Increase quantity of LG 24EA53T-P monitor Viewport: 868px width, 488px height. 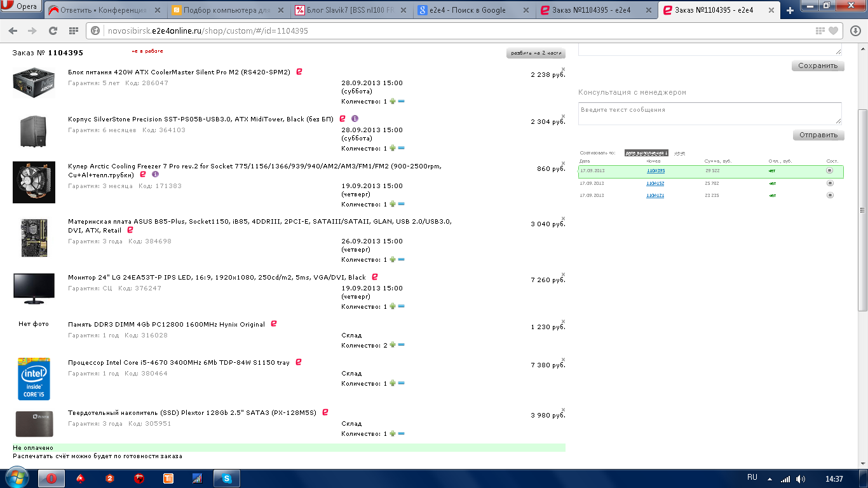coord(393,306)
